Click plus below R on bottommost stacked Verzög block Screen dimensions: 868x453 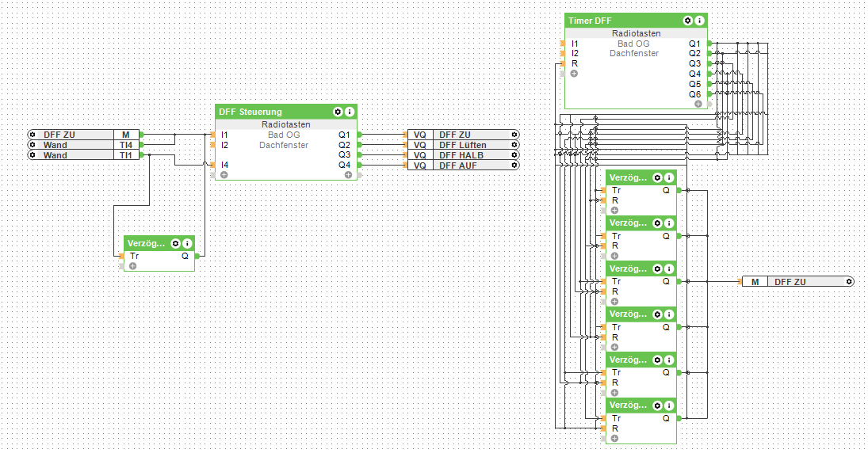[614, 439]
